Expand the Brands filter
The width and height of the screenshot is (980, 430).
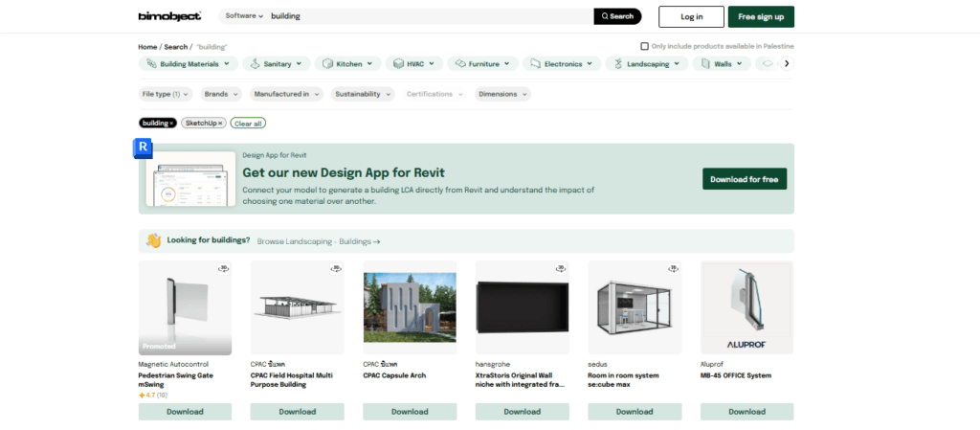tap(221, 94)
